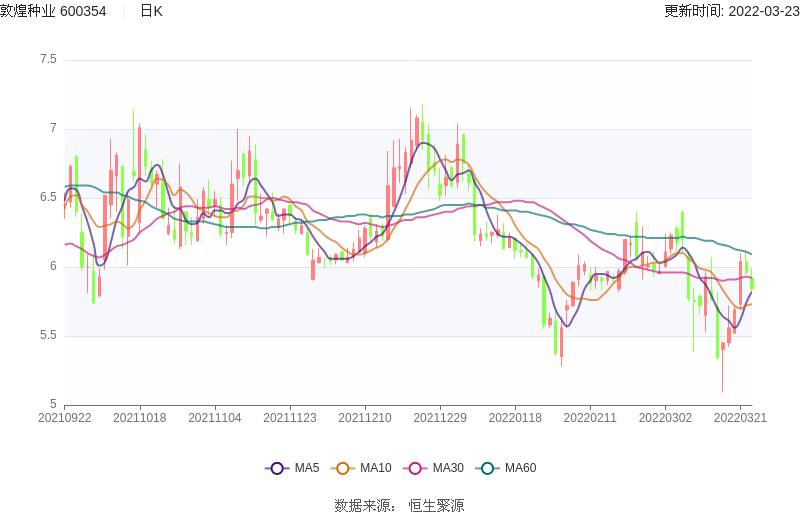Select the 20211104 date on x-axis
Image resolution: width=800 pixels, height=517 pixels.
pos(214,418)
